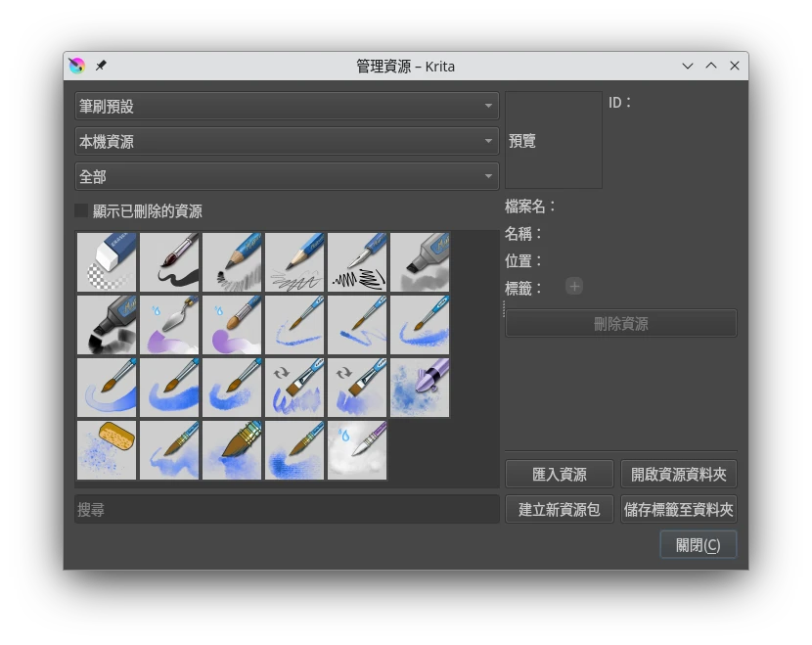812x645 pixels.
Task: Click the Krita logo in title bar
Action: (77, 66)
